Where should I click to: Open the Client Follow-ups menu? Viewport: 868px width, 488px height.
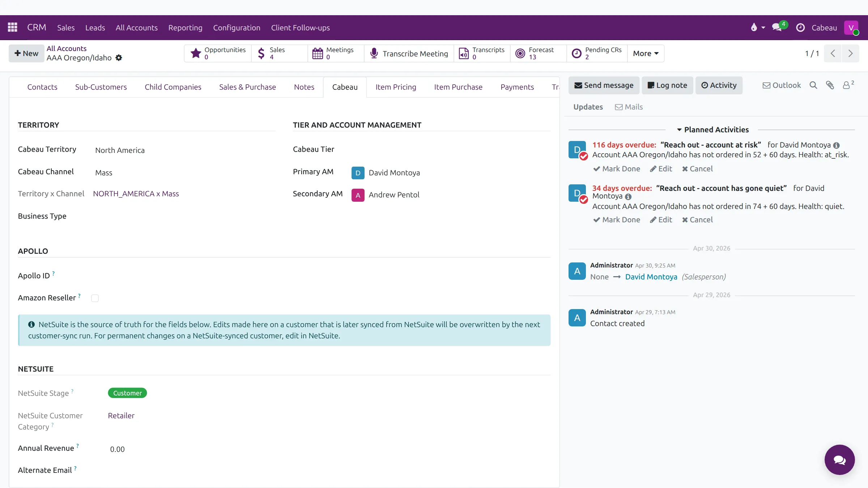click(x=300, y=27)
